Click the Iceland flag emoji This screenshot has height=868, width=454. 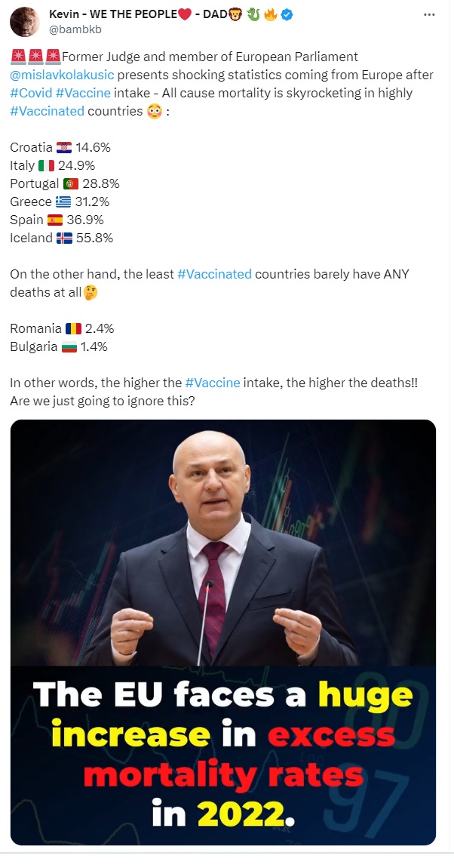[64, 238]
